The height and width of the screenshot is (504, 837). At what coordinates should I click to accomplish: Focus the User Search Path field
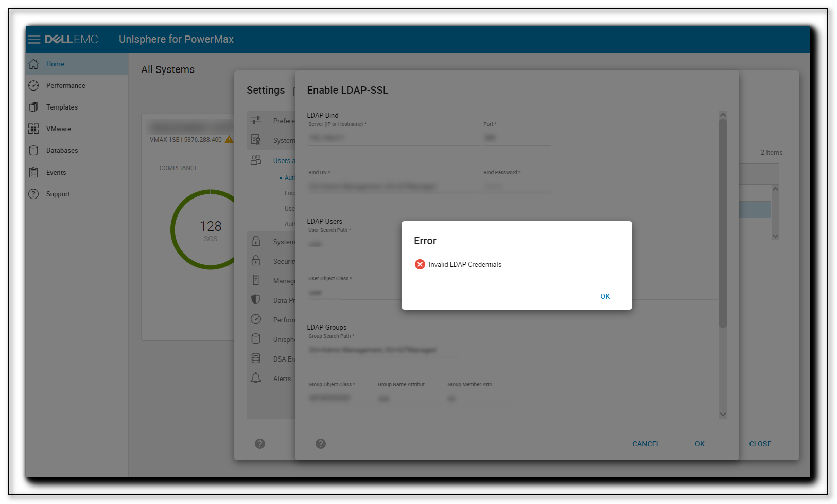pyautogui.click(x=513, y=244)
